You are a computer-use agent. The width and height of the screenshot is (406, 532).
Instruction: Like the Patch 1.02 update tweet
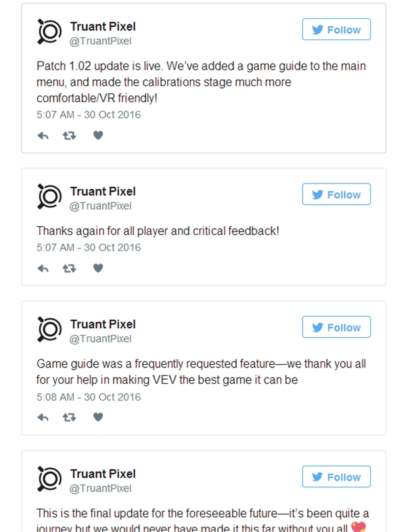click(97, 135)
